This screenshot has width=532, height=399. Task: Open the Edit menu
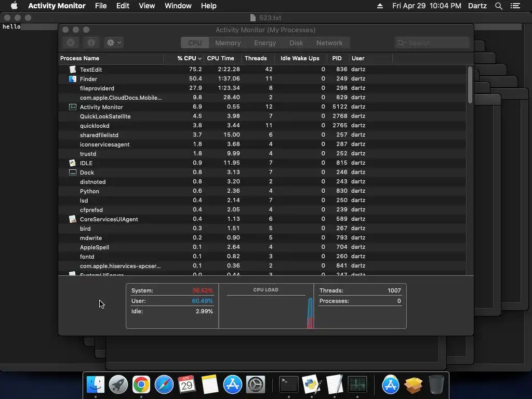123,6
